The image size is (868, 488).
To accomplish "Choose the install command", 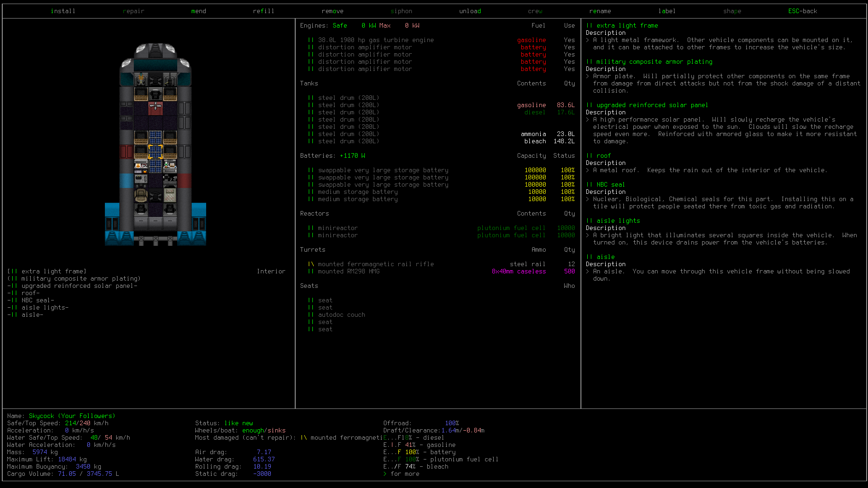I will click(x=63, y=11).
